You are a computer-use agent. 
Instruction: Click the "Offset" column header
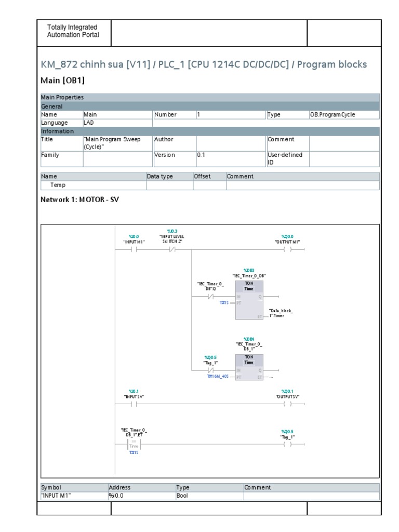(210, 177)
